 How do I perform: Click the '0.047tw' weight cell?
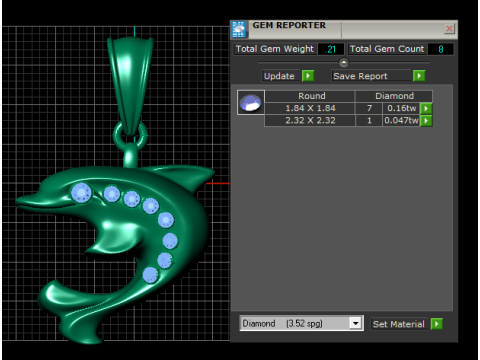tap(401, 121)
